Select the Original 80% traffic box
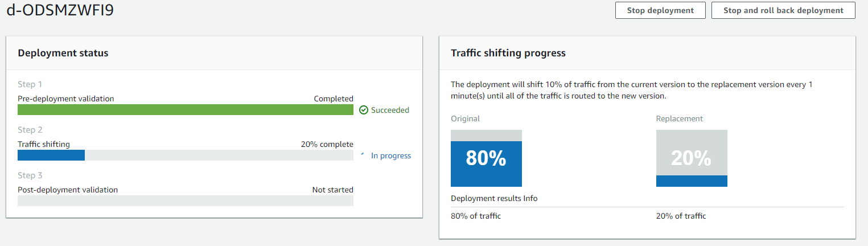Viewport: 868px width, 246px height. [x=486, y=158]
